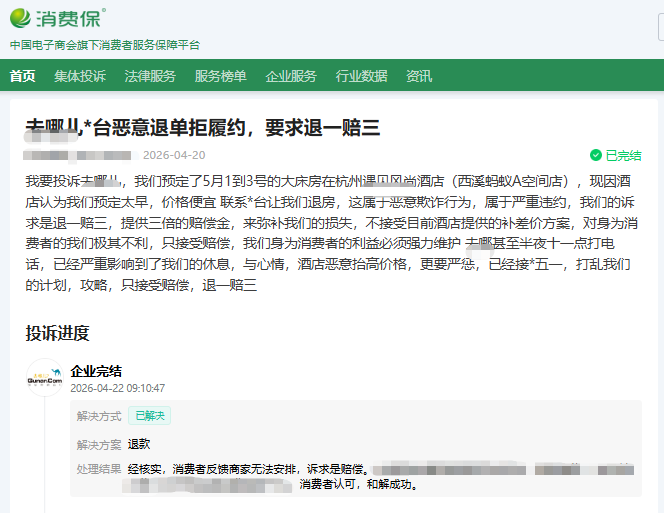This screenshot has width=664, height=513.
Task: Click the 退款 solution text
Action: pos(139,443)
